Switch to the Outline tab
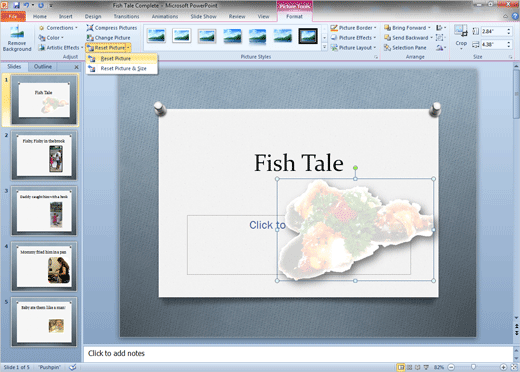This screenshot has width=520, height=372. [x=43, y=67]
